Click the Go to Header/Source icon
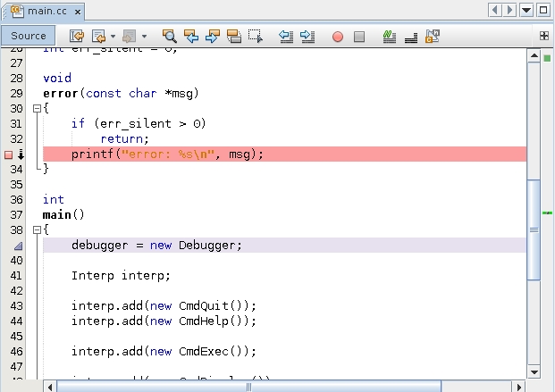The width and height of the screenshot is (555, 392). 433,36
